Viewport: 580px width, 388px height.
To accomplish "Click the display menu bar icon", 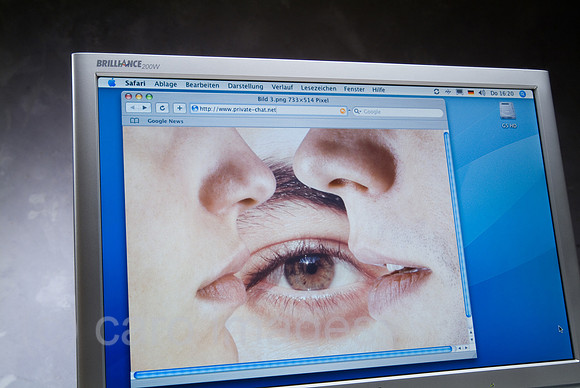I will point(459,92).
